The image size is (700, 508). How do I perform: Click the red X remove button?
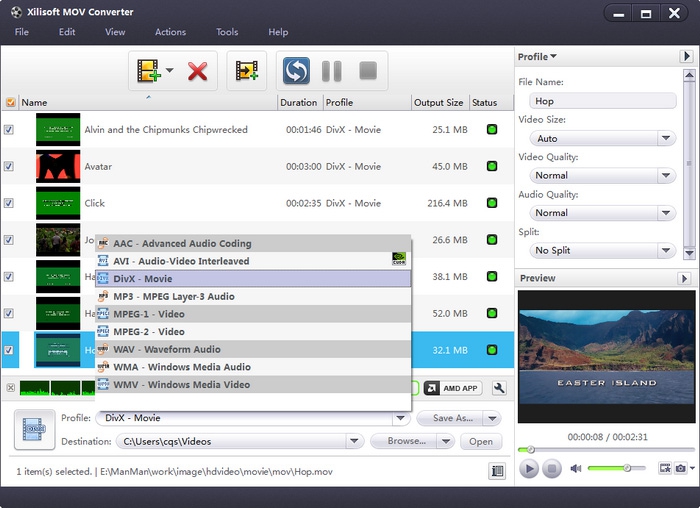(197, 71)
